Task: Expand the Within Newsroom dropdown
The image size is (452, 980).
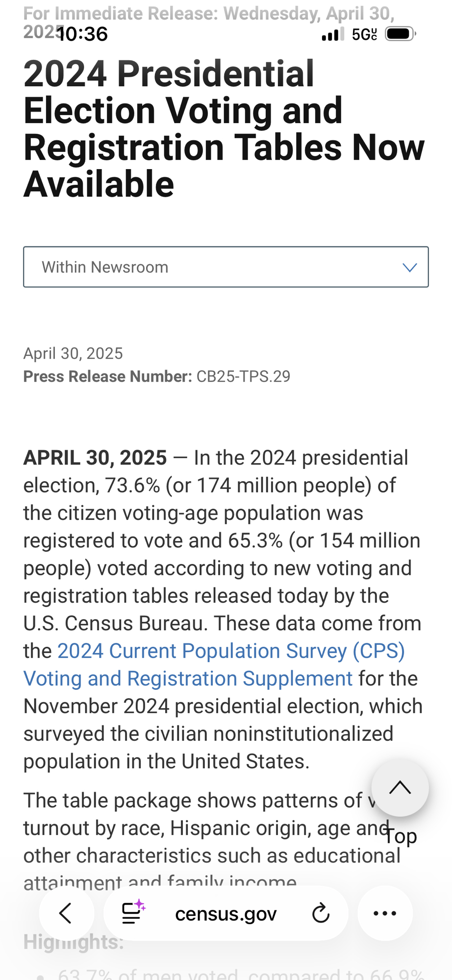Action: pyautogui.click(x=226, y=267)
